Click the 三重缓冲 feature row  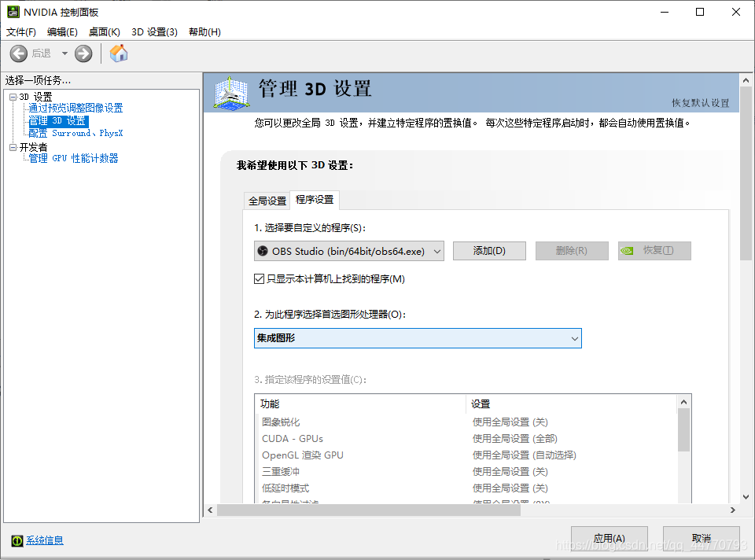(466, 471)
